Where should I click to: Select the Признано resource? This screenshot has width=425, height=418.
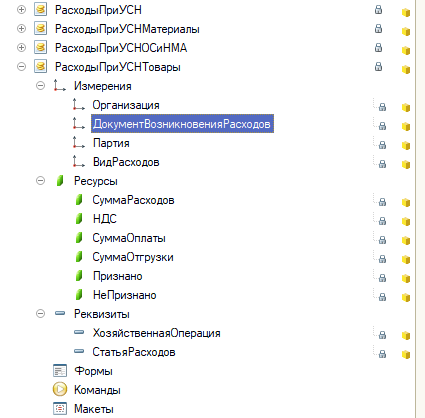pyautogui.click(x=118, y=276)
